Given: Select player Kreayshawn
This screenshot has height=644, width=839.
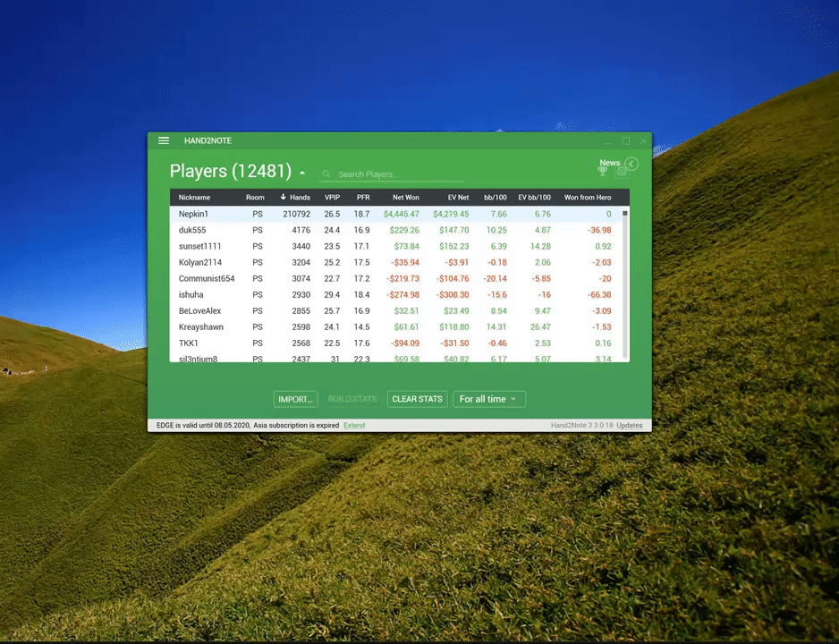Looking at the screenshot, I should pyautogui.click(x=201, y=326).
